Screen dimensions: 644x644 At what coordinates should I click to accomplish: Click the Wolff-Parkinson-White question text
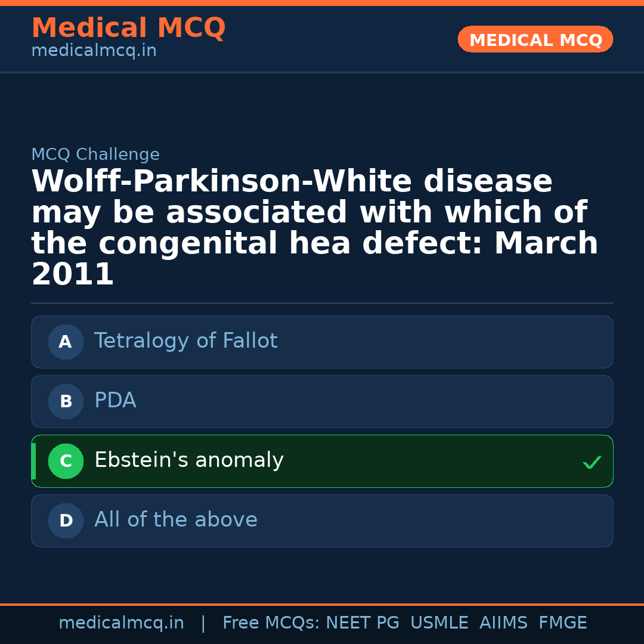coord(314,228)
